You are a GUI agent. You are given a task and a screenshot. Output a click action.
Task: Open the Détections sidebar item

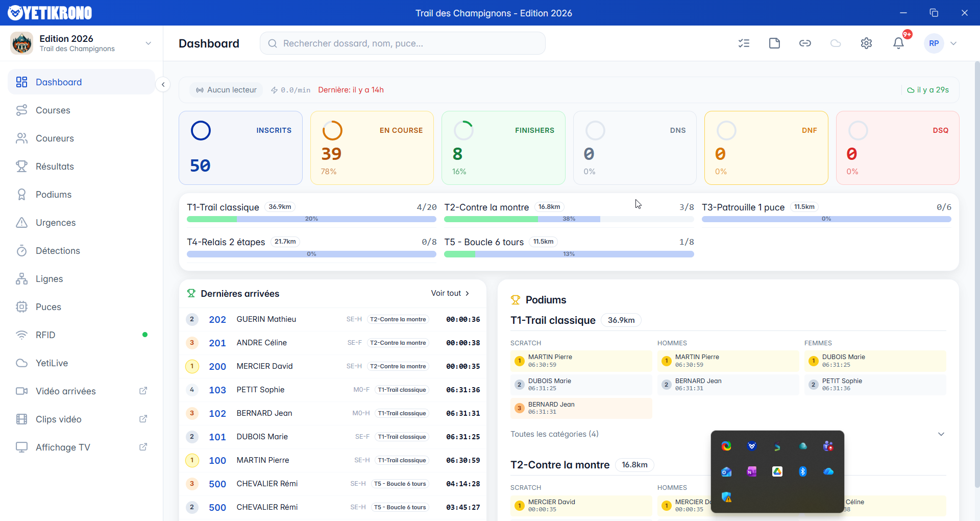click(x=58, y=251)
